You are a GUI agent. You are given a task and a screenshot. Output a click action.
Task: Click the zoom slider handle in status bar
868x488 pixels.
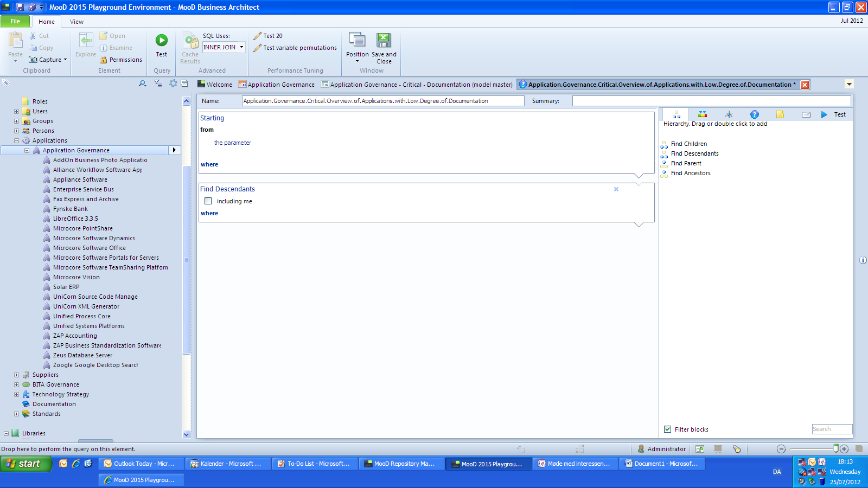(x=836, y=448)
